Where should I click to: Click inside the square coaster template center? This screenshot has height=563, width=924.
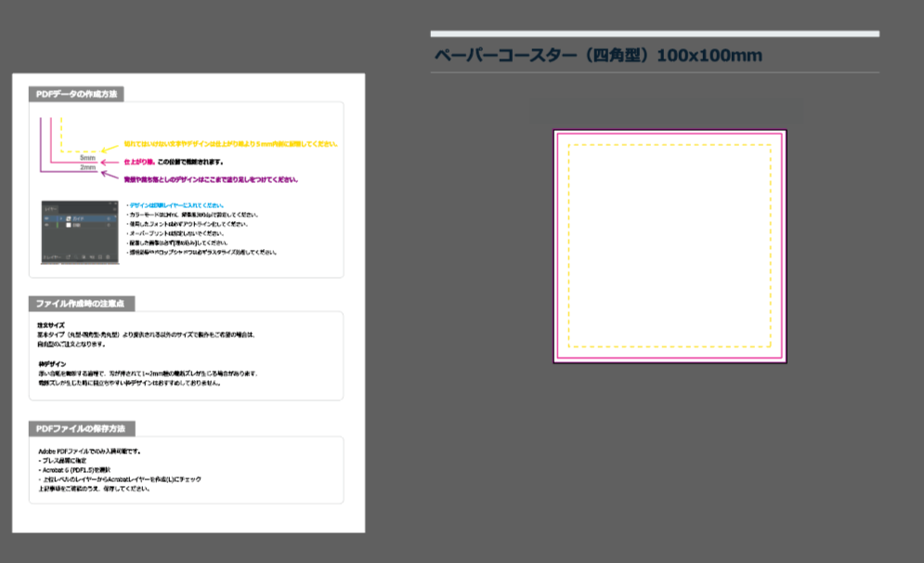click(x=670, y=246)
